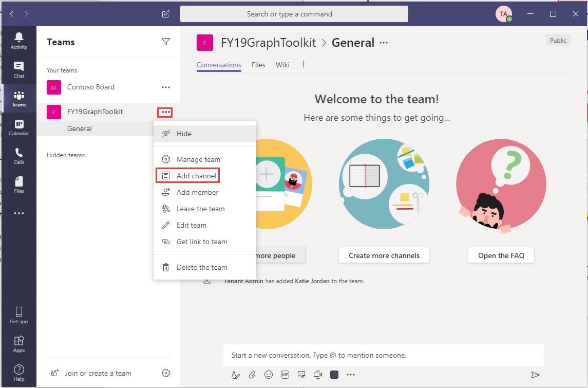The width and height of the screenshot is (588, 388).
Task: Click the filter teams funnel icon
Action: pos(166,42)
